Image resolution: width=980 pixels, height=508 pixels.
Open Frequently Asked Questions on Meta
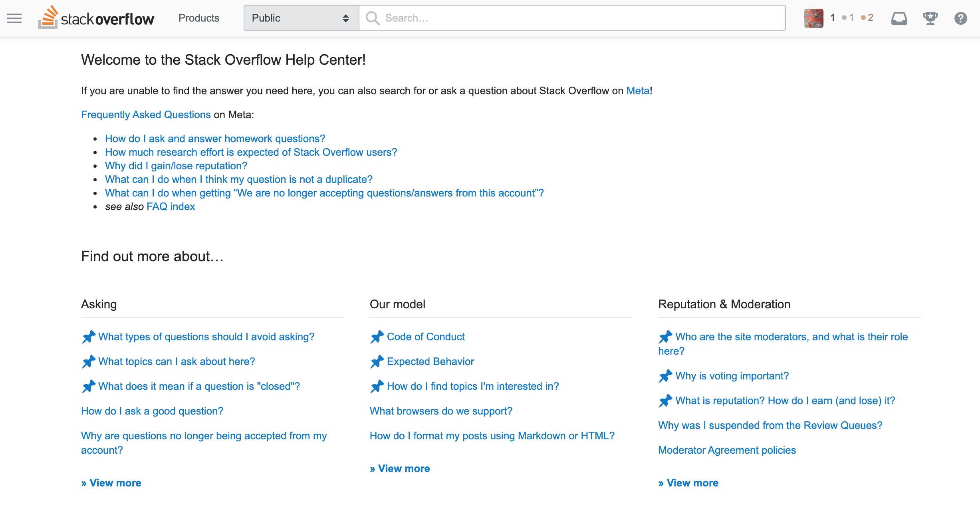coord(146,115)
